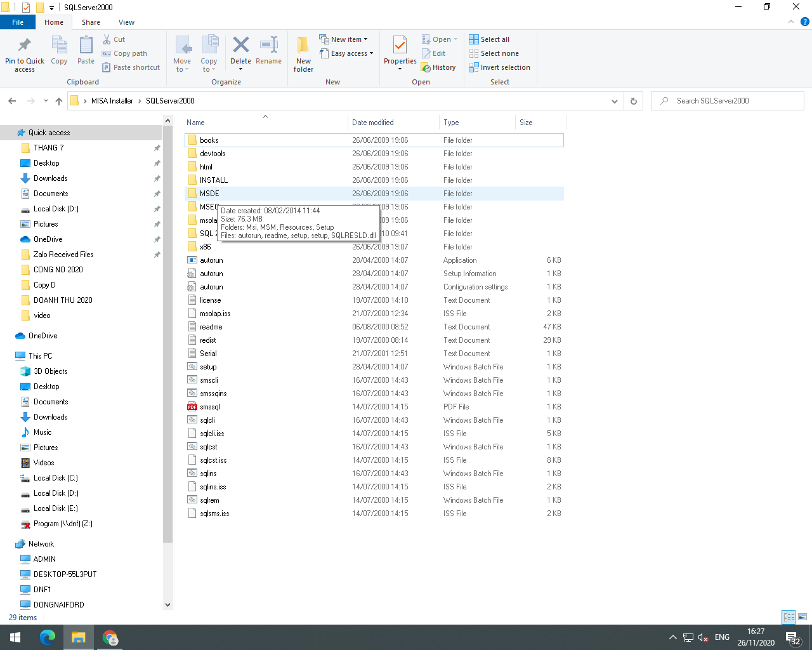Select the msolap.iss file
The image size is (812, 650).
[x=374, y=314]
